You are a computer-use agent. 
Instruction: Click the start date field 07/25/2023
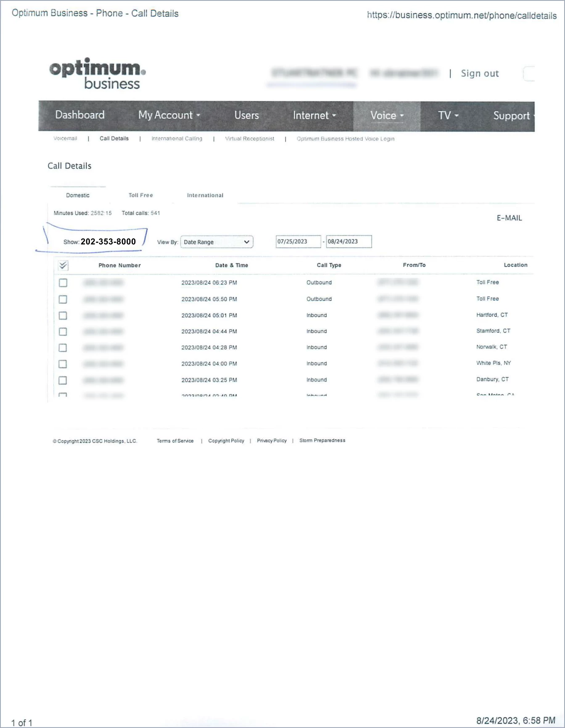[298, 242]
